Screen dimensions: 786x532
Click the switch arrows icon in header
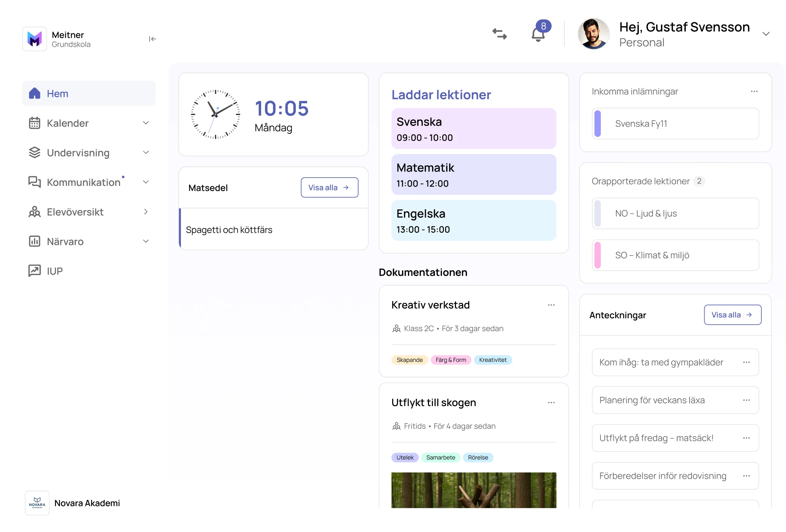point(499,34)
